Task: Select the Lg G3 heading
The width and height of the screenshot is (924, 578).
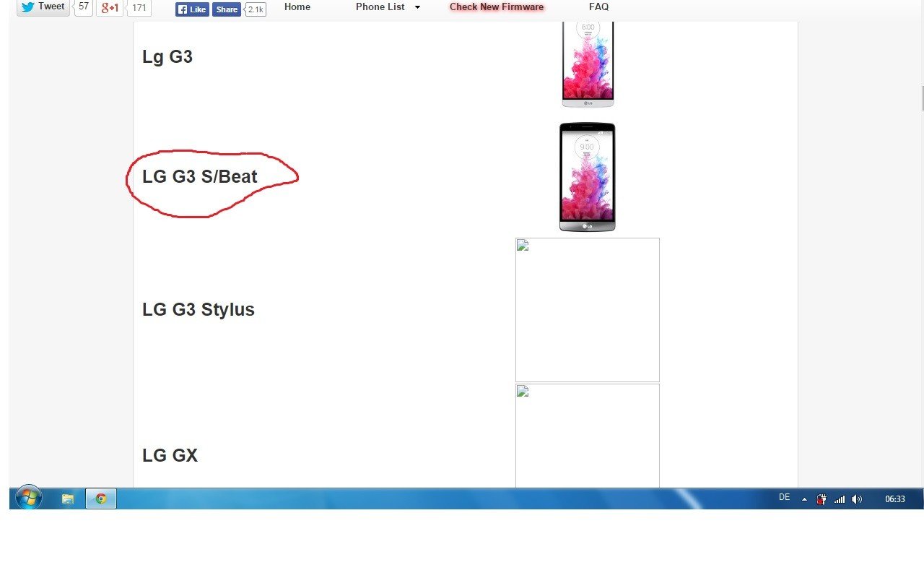Action: (x=167, y=56)
